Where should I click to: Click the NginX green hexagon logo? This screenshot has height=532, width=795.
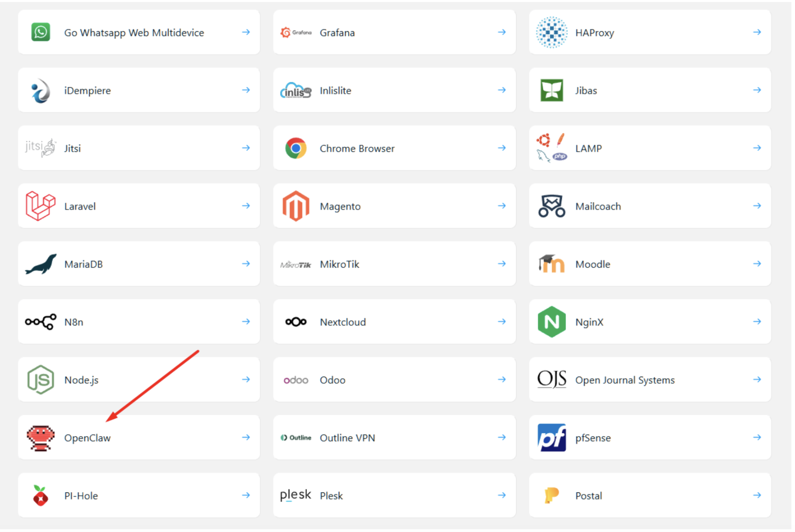(552, 321)
